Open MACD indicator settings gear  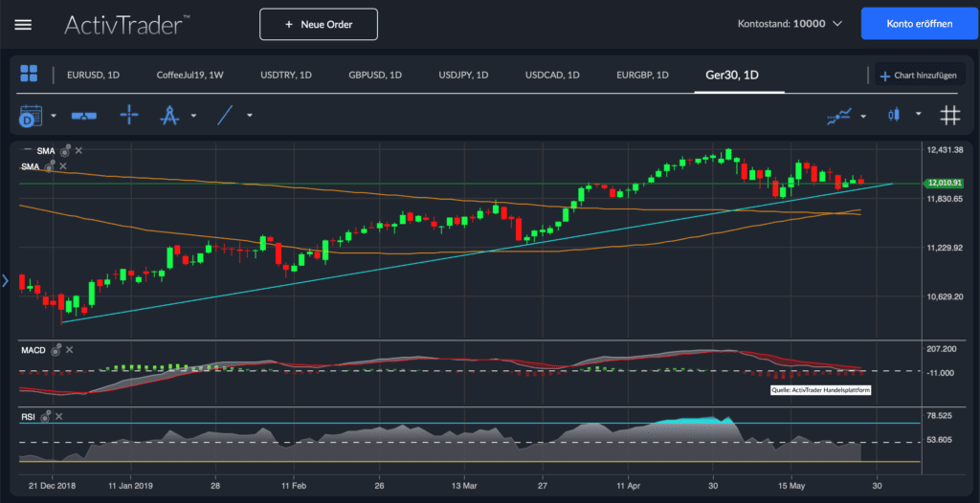[56, 351]
